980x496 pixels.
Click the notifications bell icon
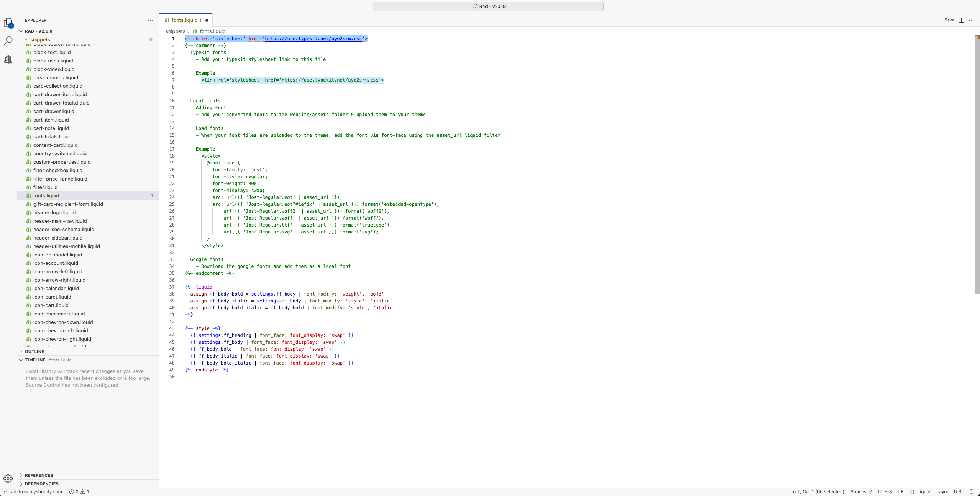[x=972, y=492]
